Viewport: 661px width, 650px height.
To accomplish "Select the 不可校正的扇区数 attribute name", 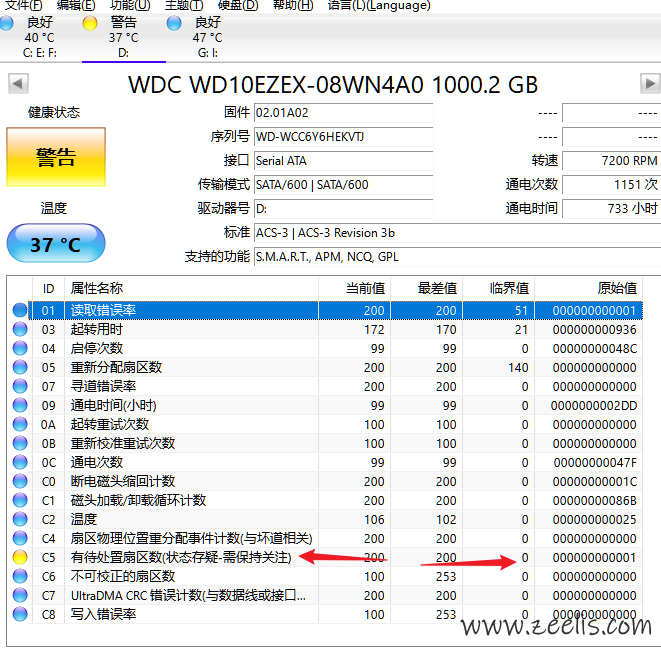I will (123, 576).
